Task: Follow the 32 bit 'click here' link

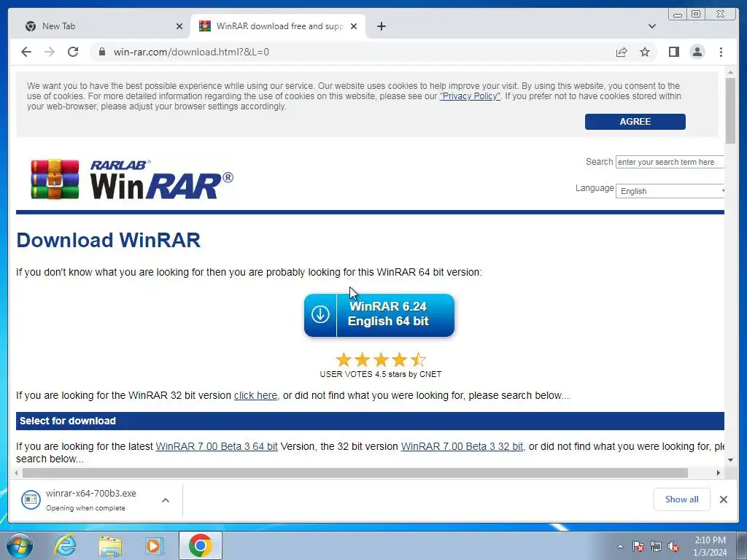Action: [255, 395]
